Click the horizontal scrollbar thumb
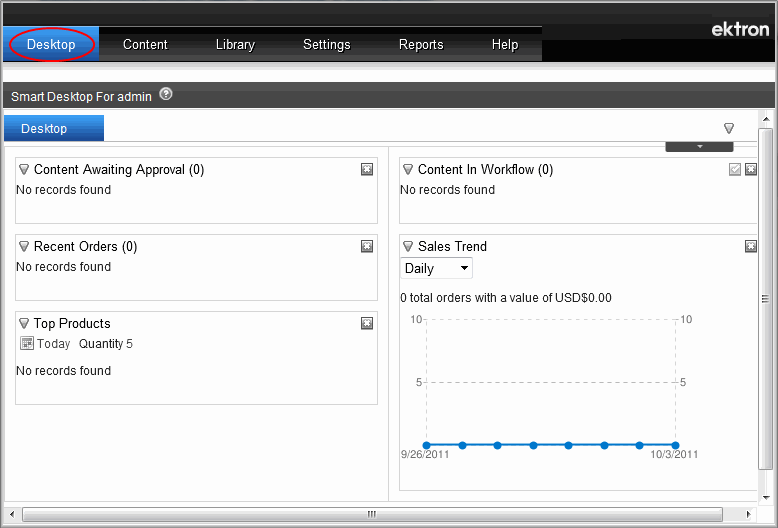Screen dimensions: 778x528 tap(372, 514)
